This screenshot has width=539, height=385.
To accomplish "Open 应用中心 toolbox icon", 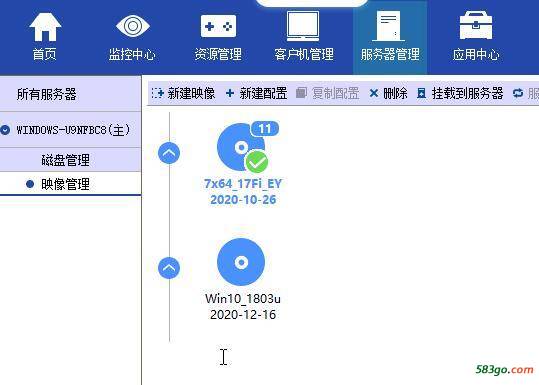I will 476,25.
